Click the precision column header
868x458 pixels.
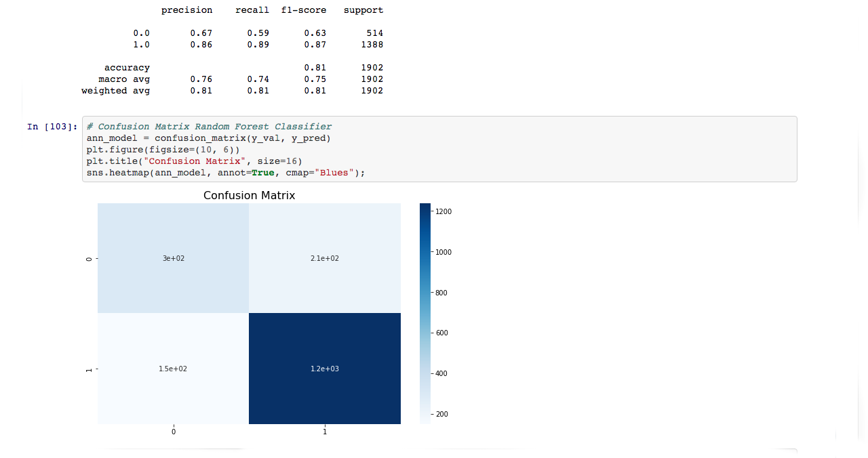point(186,9)
